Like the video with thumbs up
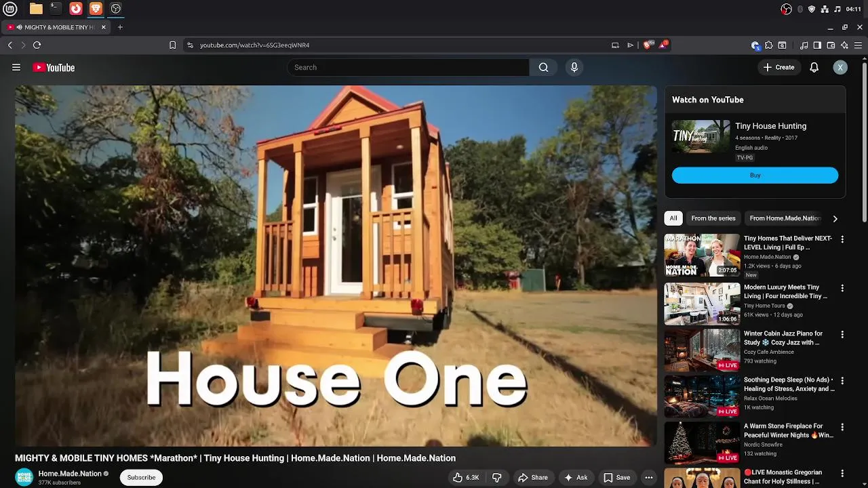 pos(466,477)
